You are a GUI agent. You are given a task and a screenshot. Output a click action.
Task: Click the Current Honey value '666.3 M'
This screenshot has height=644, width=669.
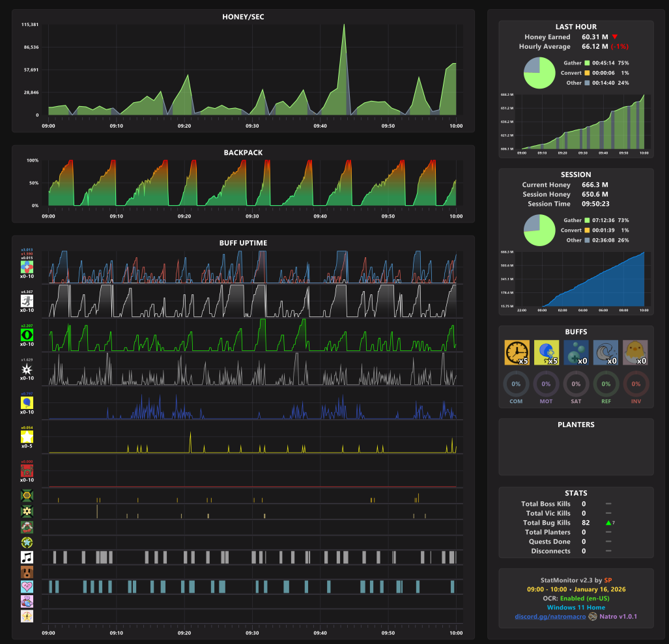(595, 185)
